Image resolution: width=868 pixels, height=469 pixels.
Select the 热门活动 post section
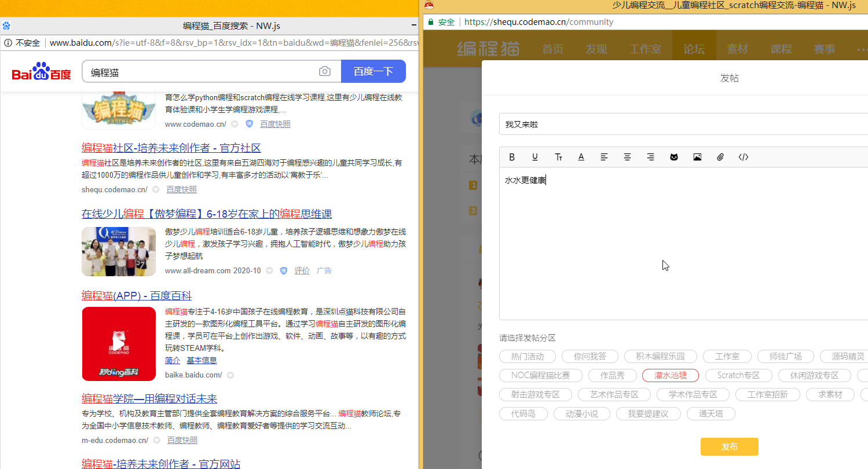[528, 356]
